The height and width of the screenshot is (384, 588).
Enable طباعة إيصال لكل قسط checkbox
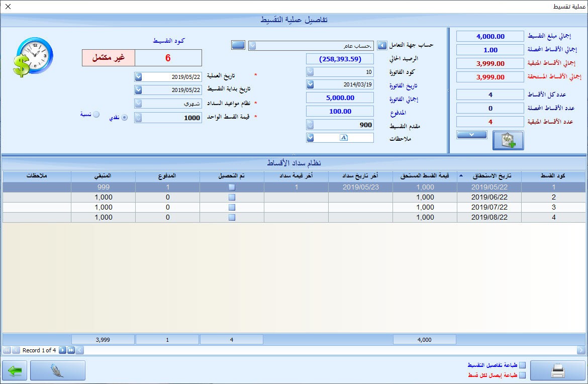[x=522, y=375]
